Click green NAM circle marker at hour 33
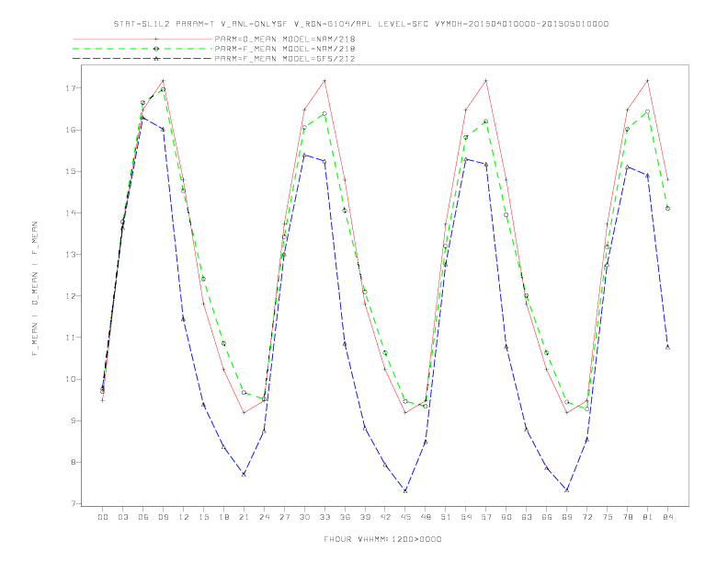Screen dimensions: 728x563 (x=324, y=113)
